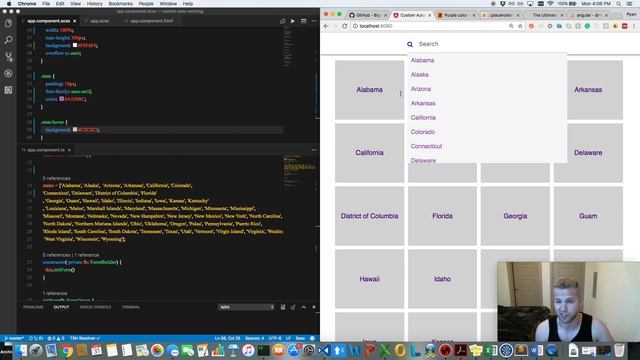Screen dimensions: 640x360
Task: Open the Search view in VS Code sidebar
Action: pyautogui.click(x=8, y=40)
